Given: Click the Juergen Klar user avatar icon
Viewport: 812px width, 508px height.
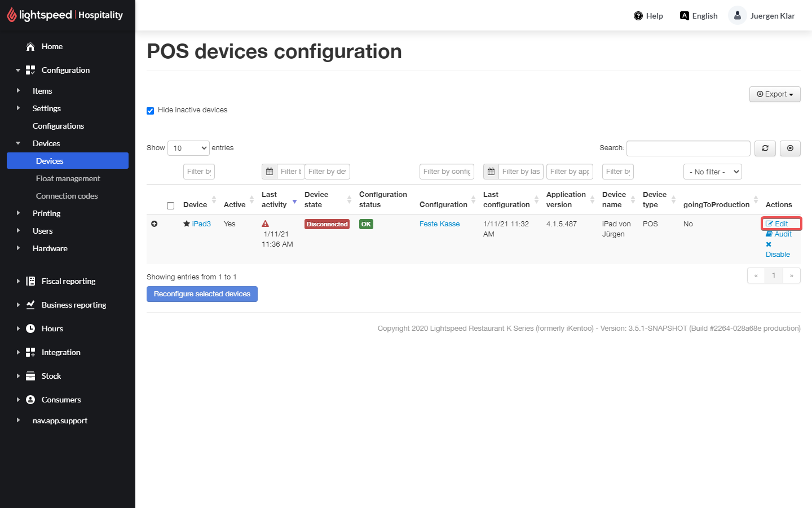Looking at the screenshot, I should tap(737, 16).
